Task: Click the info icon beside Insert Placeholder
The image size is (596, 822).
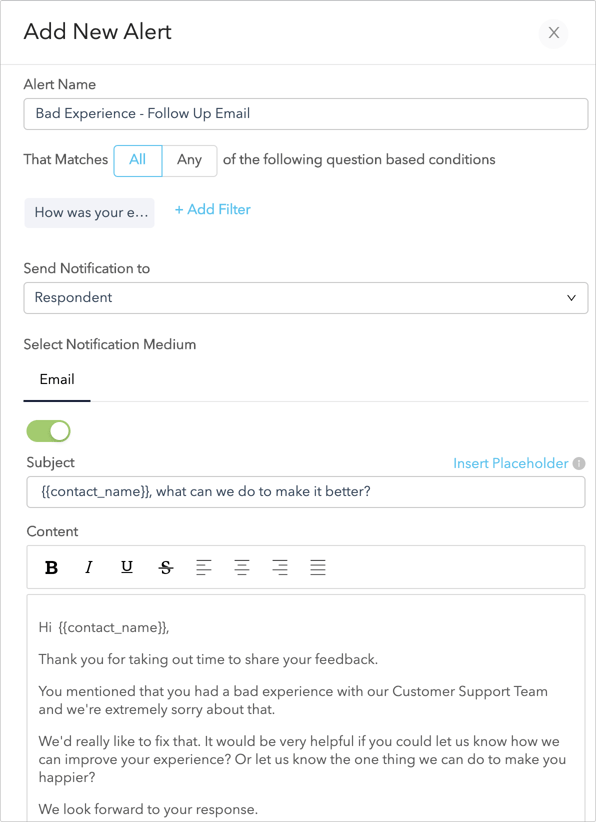Action: [579, 463]
